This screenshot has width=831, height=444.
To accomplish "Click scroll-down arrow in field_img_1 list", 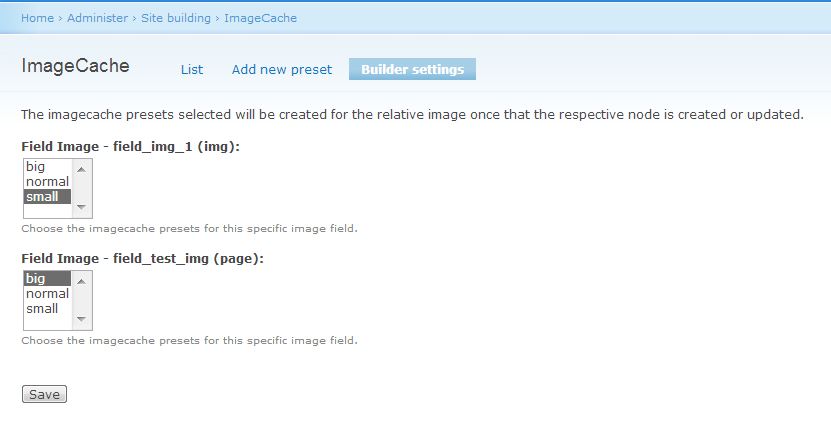I will point(81,207).
